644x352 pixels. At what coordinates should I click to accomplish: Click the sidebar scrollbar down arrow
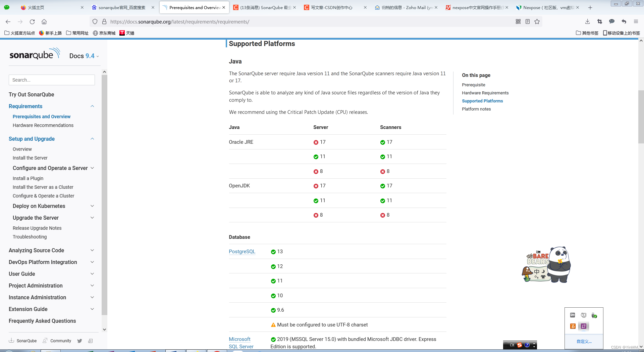[x=104, y=329]
